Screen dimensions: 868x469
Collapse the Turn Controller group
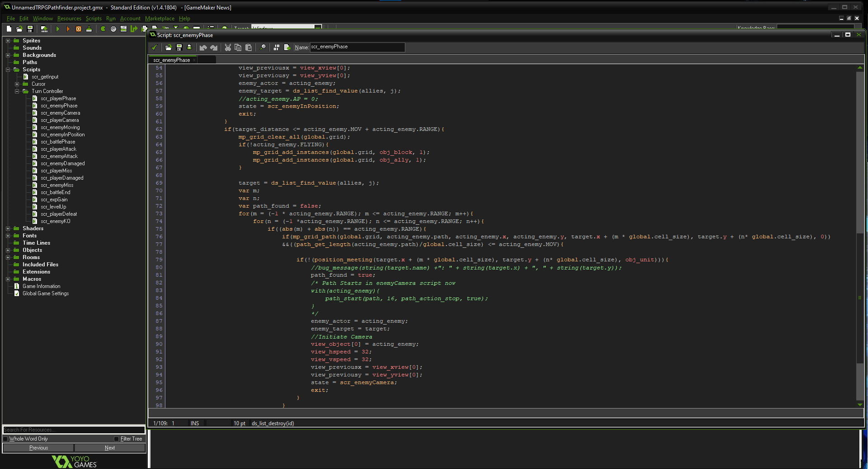point(17,91)
